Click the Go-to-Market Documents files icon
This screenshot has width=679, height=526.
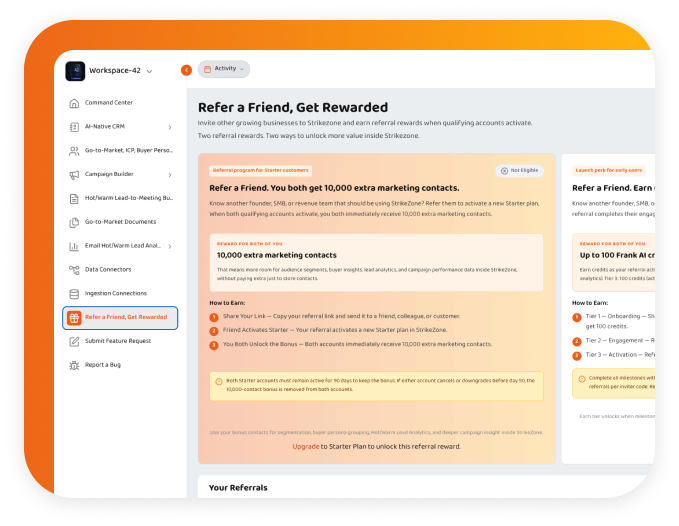pos(74,222)
